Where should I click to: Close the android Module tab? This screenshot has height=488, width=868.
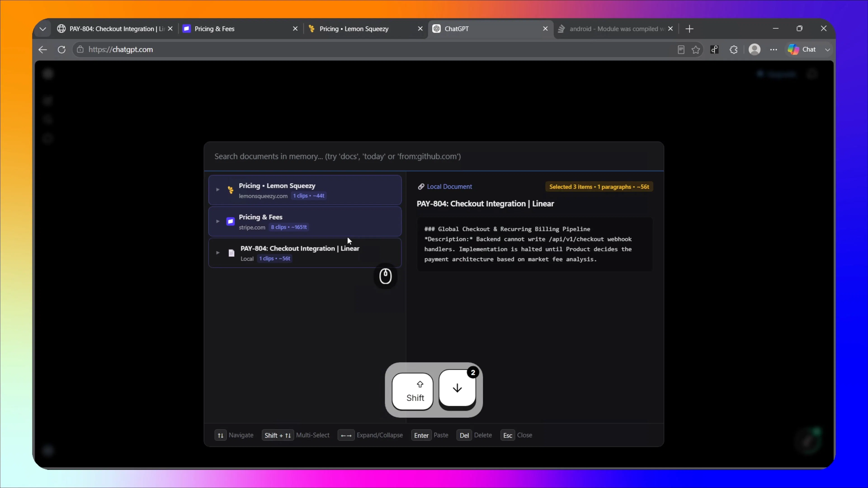coord(670,29)
